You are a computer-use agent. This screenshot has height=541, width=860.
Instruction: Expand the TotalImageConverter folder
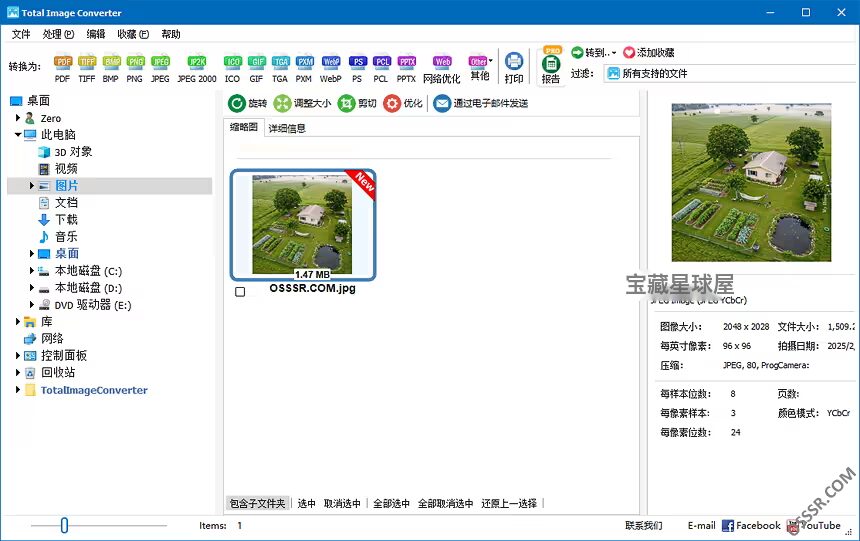pos(18,390)
